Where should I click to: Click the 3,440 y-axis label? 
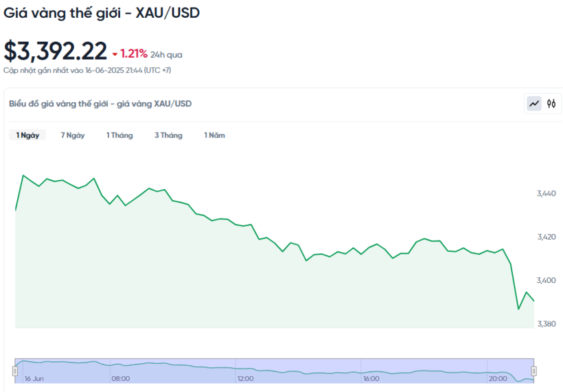coord(547,194)
